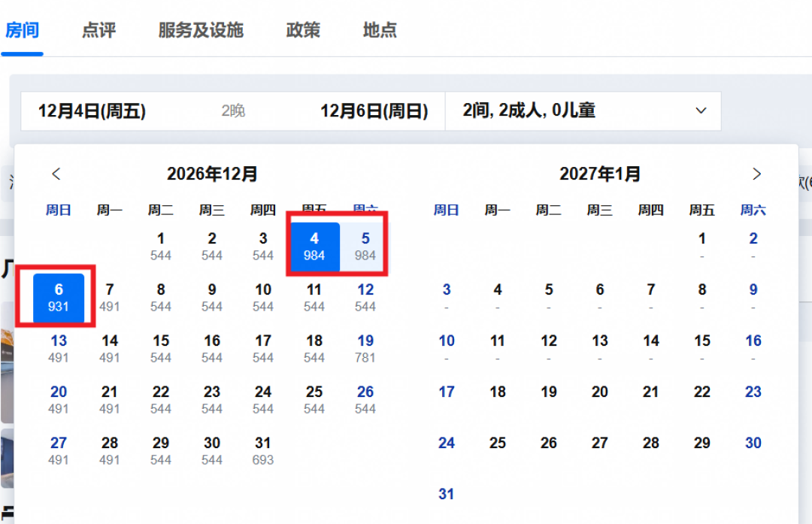Select January 10 in 2027年1月
The width and height of the screenshot is (812, 524).
pos(447,349)
